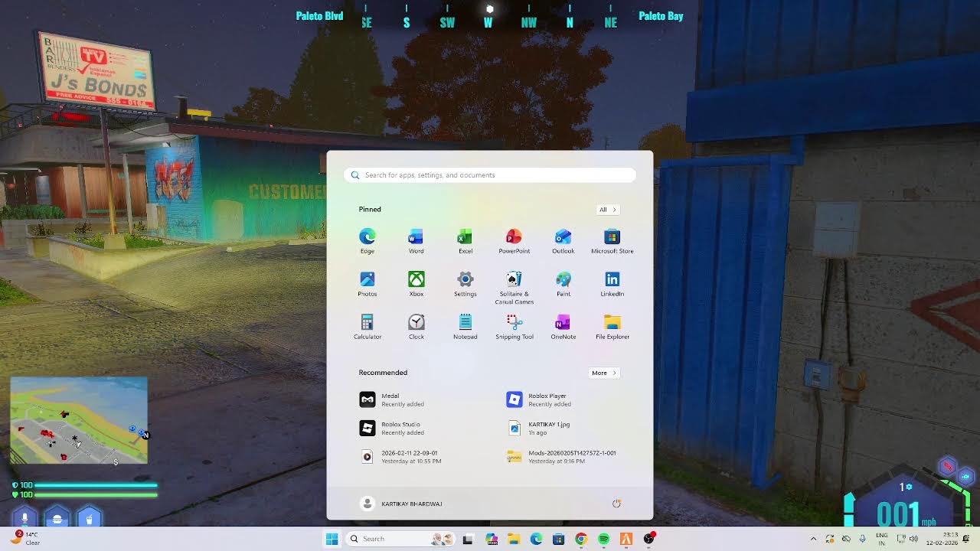The height and width of the screenshot is (551, 980).
Task: Open the Calculator app
Action: (367, 327)
